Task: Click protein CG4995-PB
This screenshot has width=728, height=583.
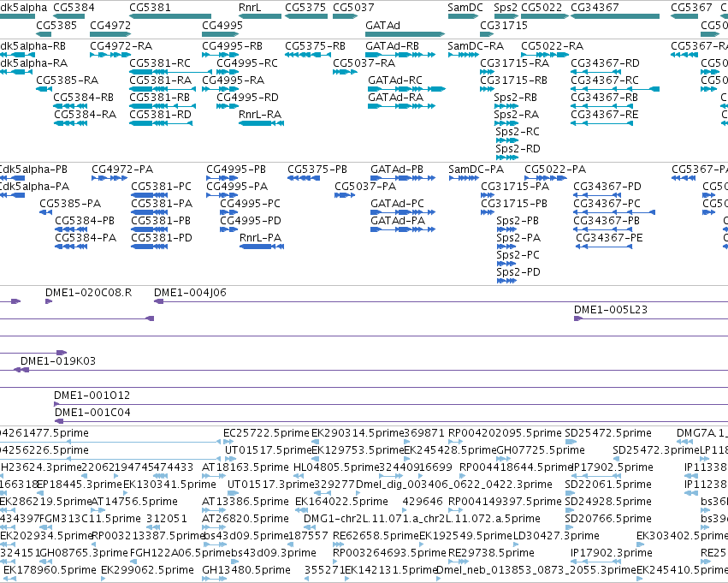Action: 222,178
